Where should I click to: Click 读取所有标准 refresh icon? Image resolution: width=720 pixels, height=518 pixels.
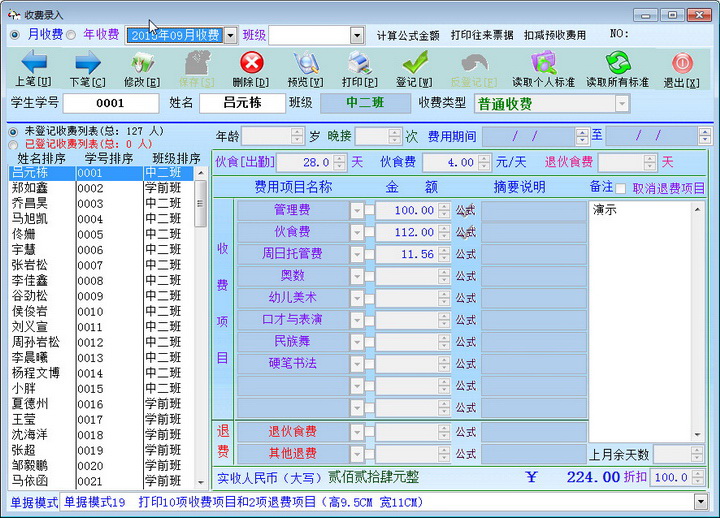tap(618, 62)
